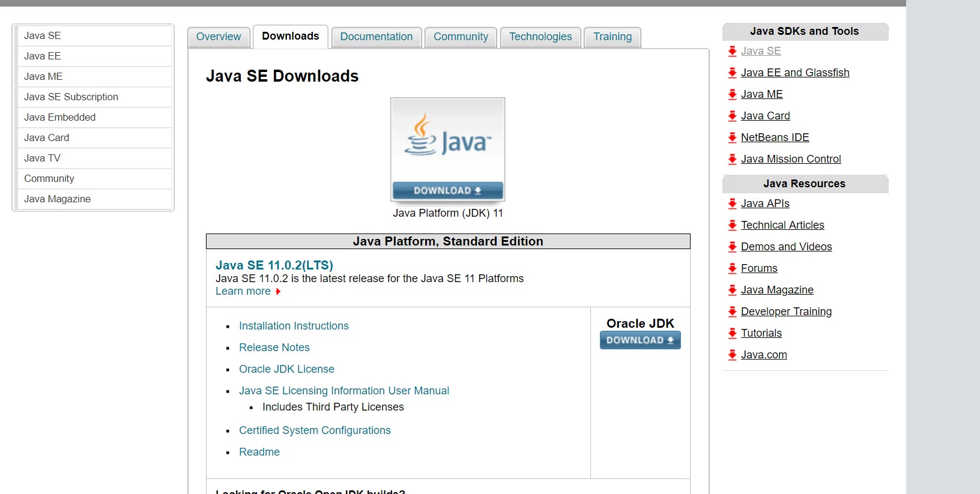Click the red arrow icon beside Tutorials

tap(732, 334)
